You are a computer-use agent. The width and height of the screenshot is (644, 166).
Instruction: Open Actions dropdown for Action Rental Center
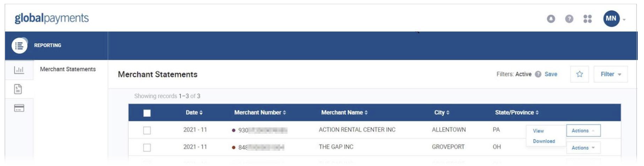coord(583,131)
